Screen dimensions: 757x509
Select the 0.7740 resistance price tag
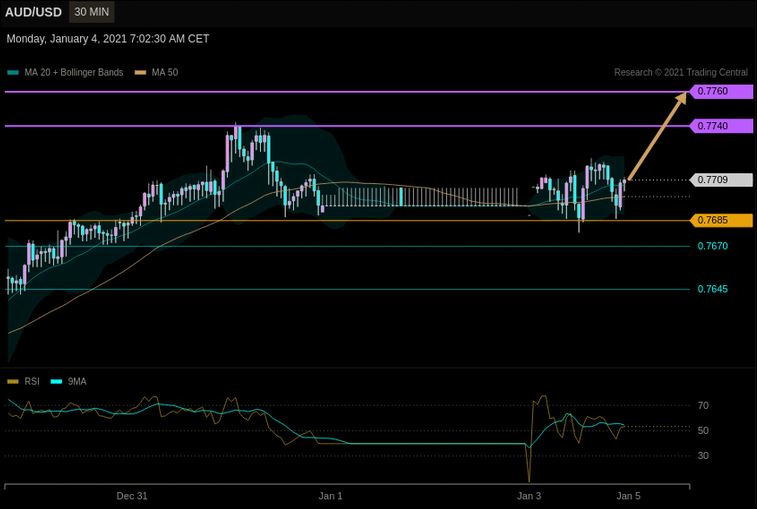coord(721,126)
